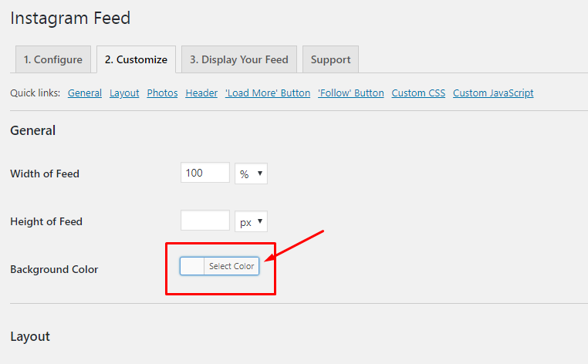Open the Header quick link
The height and width of the screenshot is (364, 588).
click(201, 93)
